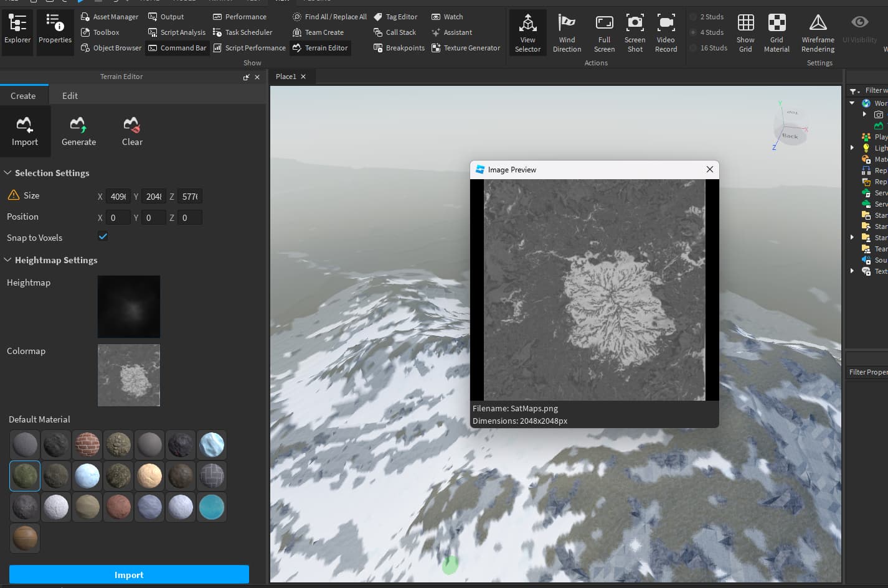Select the 16 Studs grid option
The width and height of the screenshot is (888, 588).
click(x=709, y=47)
